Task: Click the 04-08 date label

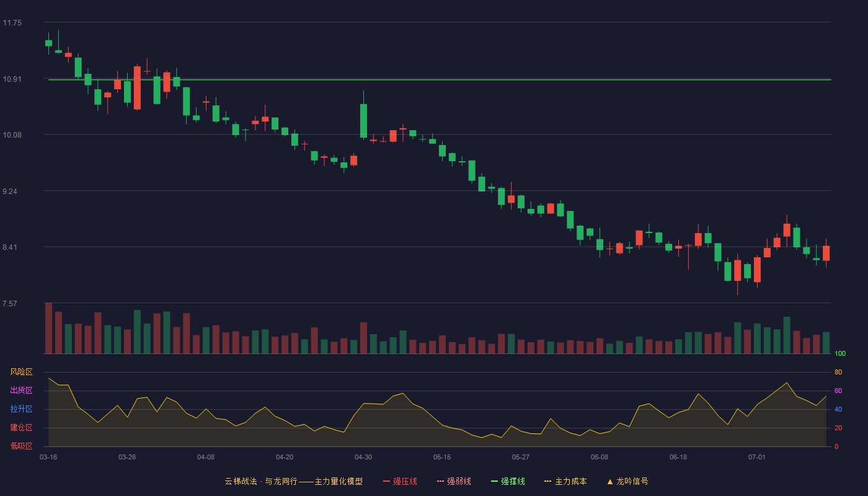Action: pyautogui.click(x=206, y=457)
